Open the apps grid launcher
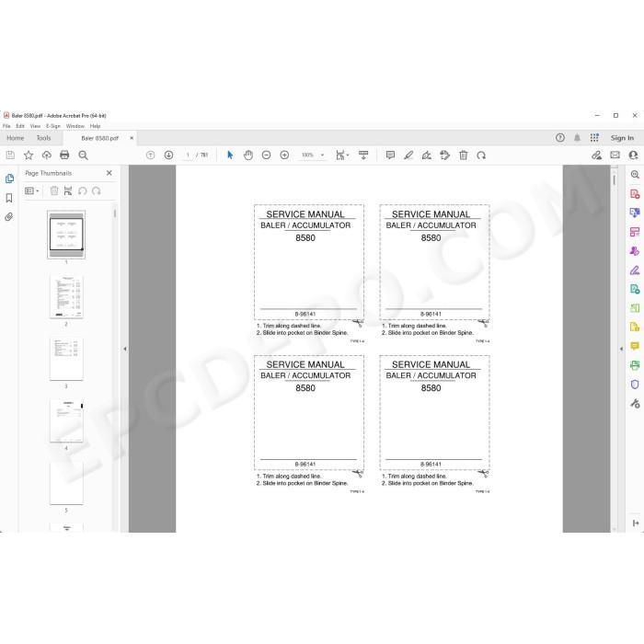Viewport: 644px width, 644px height. pos(594,138)
